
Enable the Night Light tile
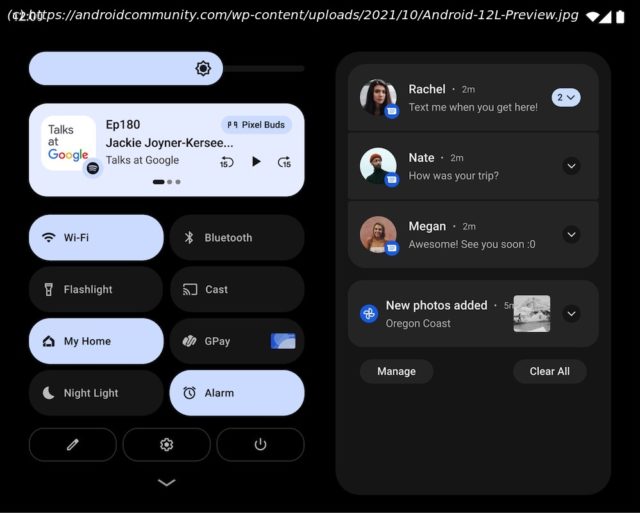click(x=96, y=393)
